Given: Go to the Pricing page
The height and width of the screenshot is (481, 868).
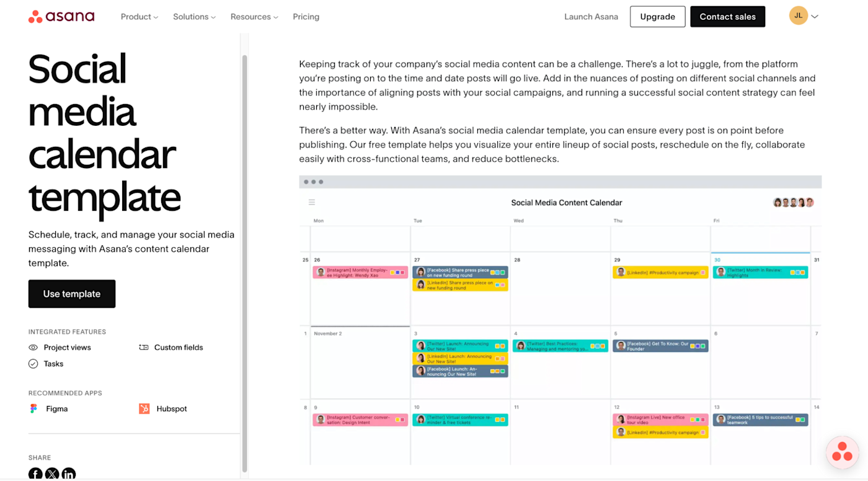Looking at the screenshot, I should [306, 17].
